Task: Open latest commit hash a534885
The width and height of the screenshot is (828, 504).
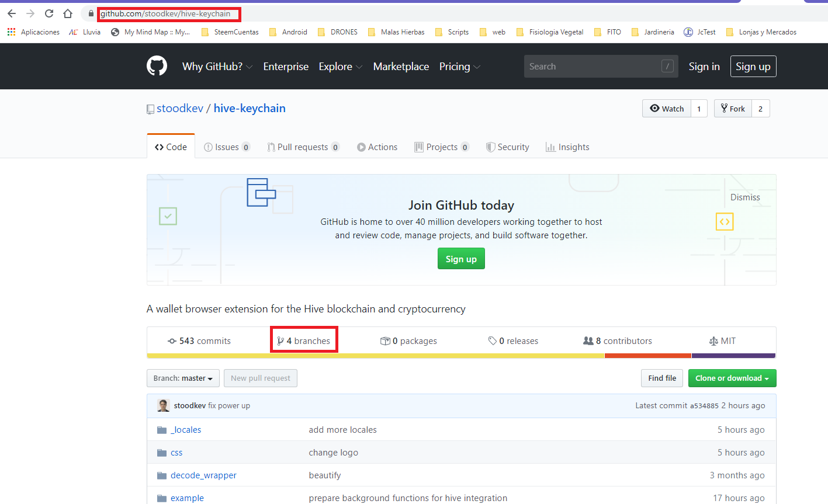Action: pos(704,406)
